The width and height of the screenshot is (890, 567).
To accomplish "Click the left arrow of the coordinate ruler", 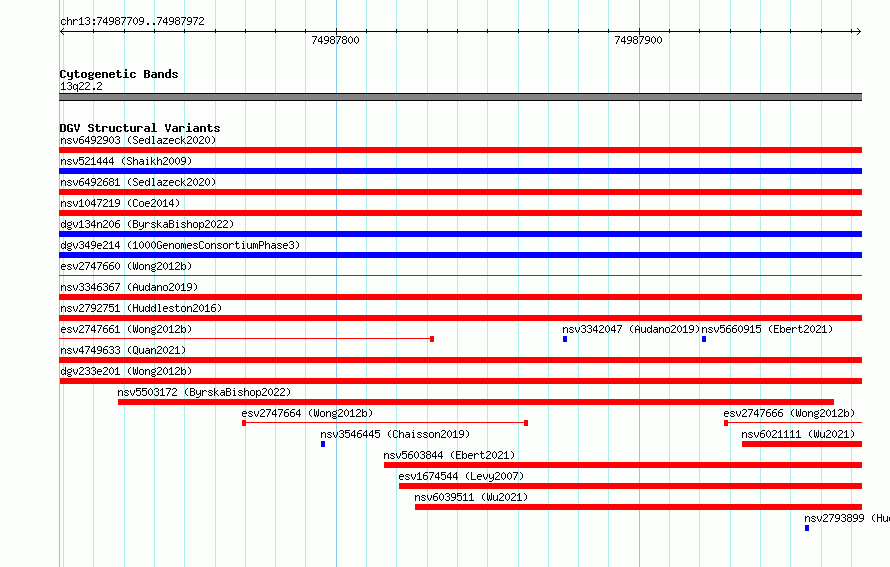I will (x=62, y=32).
